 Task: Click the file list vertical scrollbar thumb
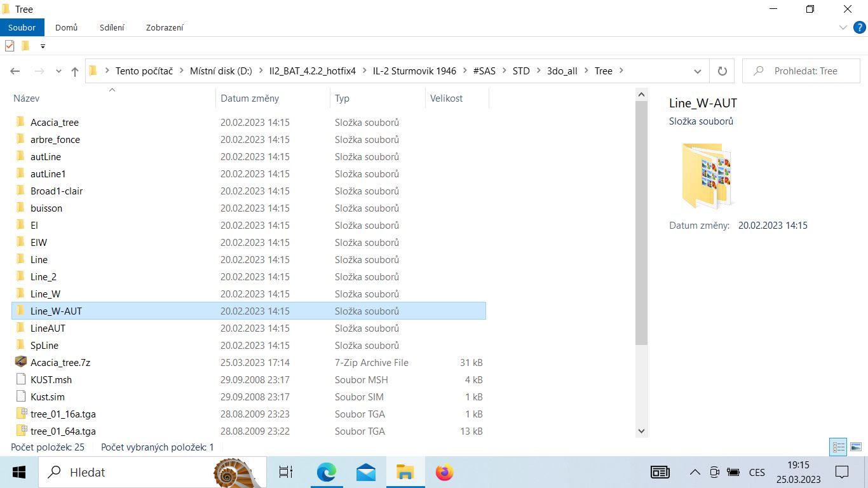[641, 222]
